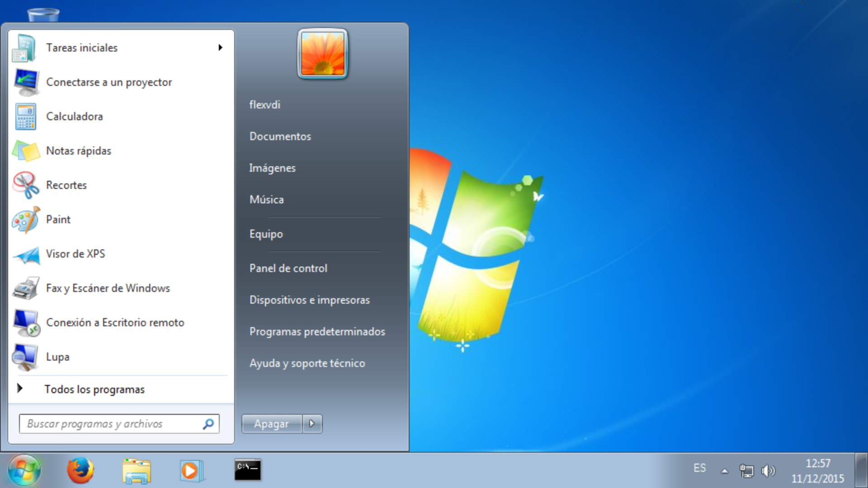This screenshot has width=868, height=488.
Task: Open the command prompt taskbar icon
Action: point(247,470)
